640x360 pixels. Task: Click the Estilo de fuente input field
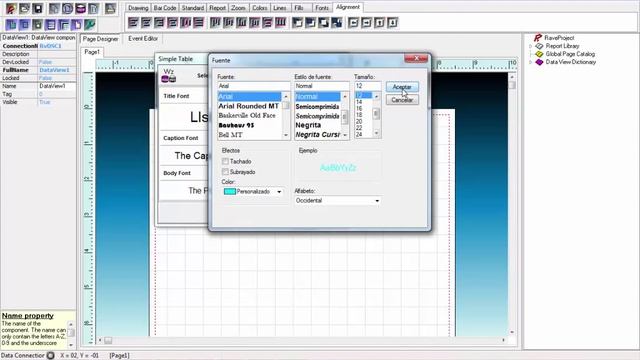[322, 86]
